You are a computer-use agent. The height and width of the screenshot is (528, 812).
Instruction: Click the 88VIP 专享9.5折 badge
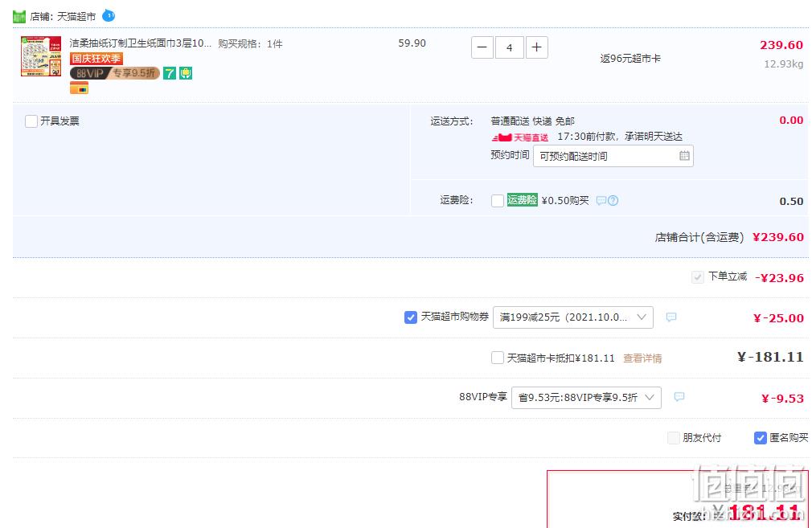114,73
